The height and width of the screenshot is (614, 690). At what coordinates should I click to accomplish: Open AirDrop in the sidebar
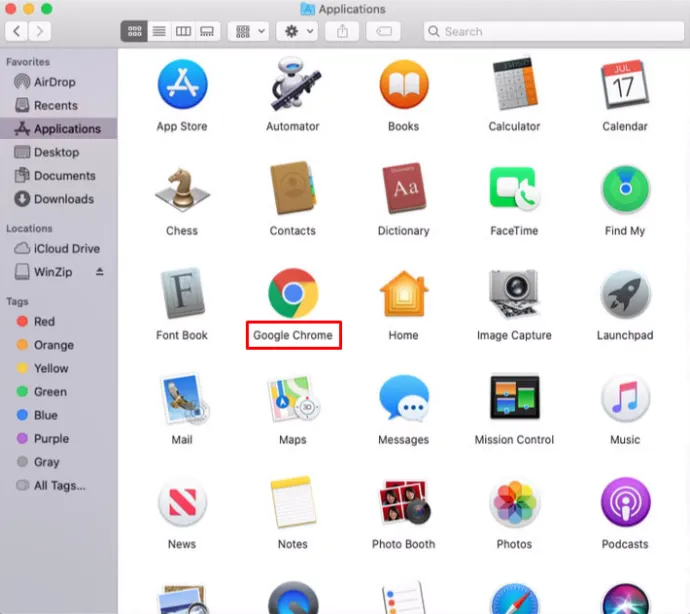tap(59, 82)
